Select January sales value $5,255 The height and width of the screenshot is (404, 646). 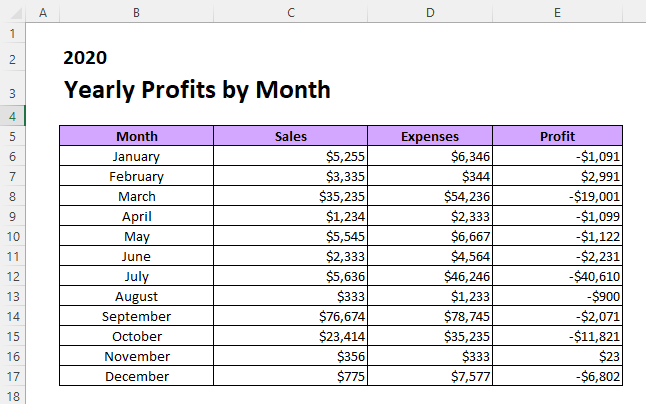290,156
